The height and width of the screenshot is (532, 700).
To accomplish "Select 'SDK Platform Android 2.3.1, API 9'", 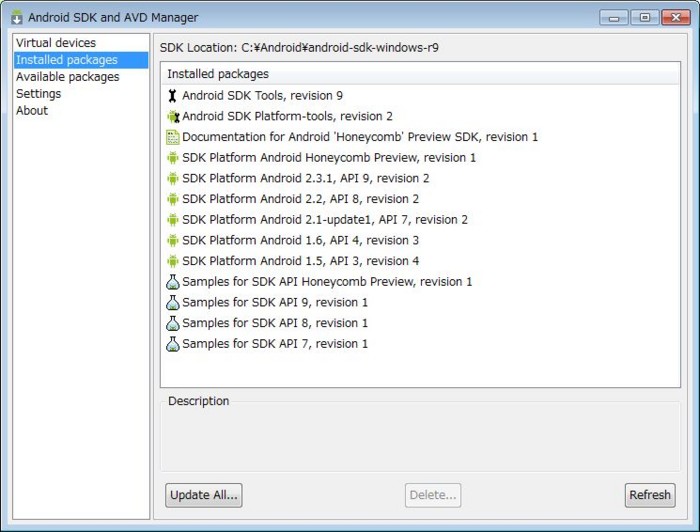I will 305,179.
